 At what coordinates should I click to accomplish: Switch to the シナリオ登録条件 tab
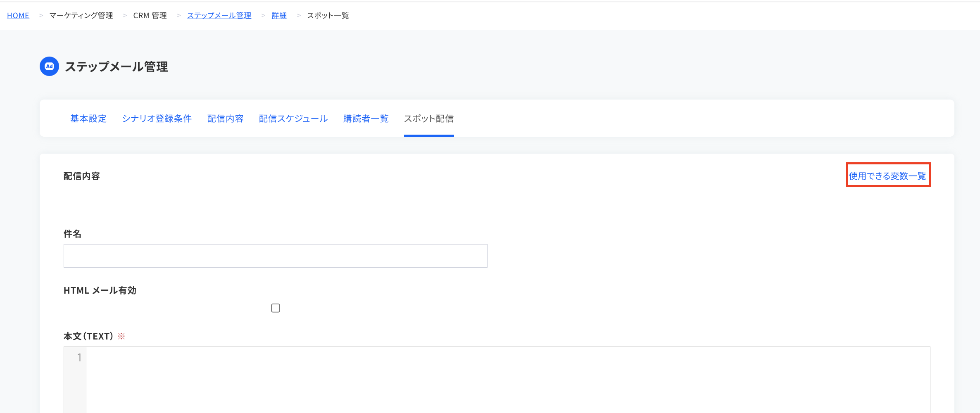coord(157,119)
